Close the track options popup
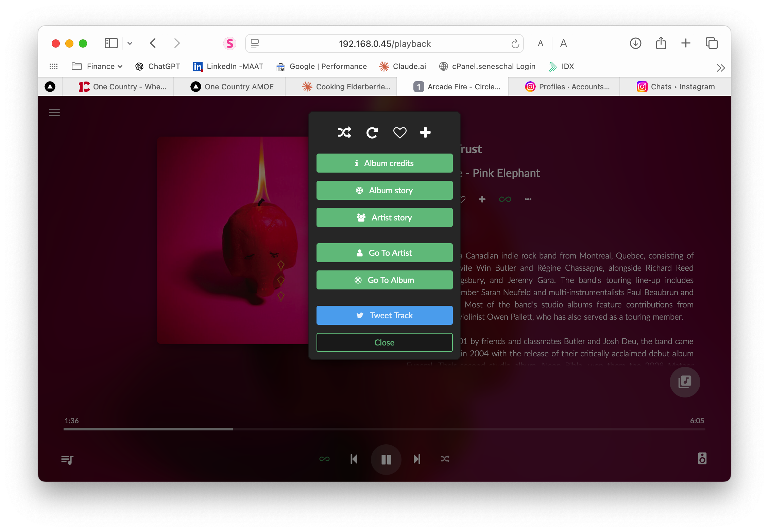Viewport: 769px width, 532px height. point(384,342)
